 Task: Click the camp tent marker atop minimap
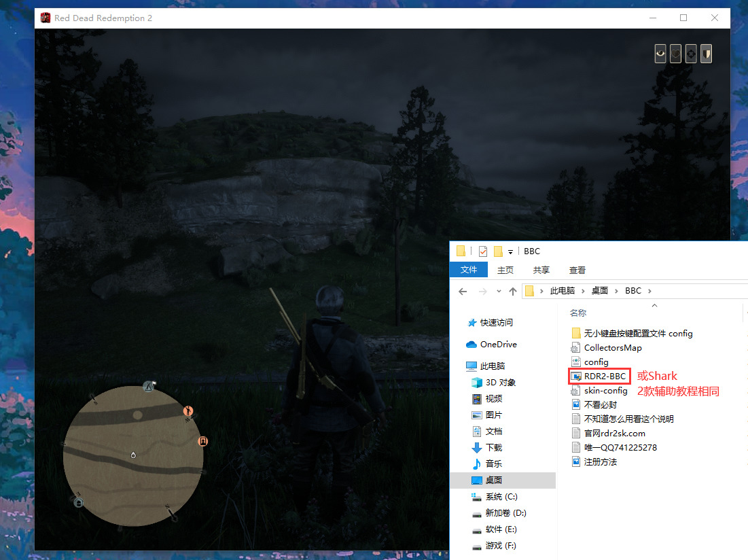(x=149, y=386)
